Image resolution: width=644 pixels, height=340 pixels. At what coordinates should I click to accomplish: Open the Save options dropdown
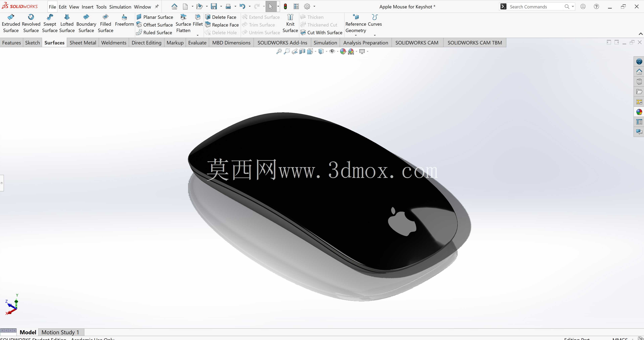click(221, 7)
